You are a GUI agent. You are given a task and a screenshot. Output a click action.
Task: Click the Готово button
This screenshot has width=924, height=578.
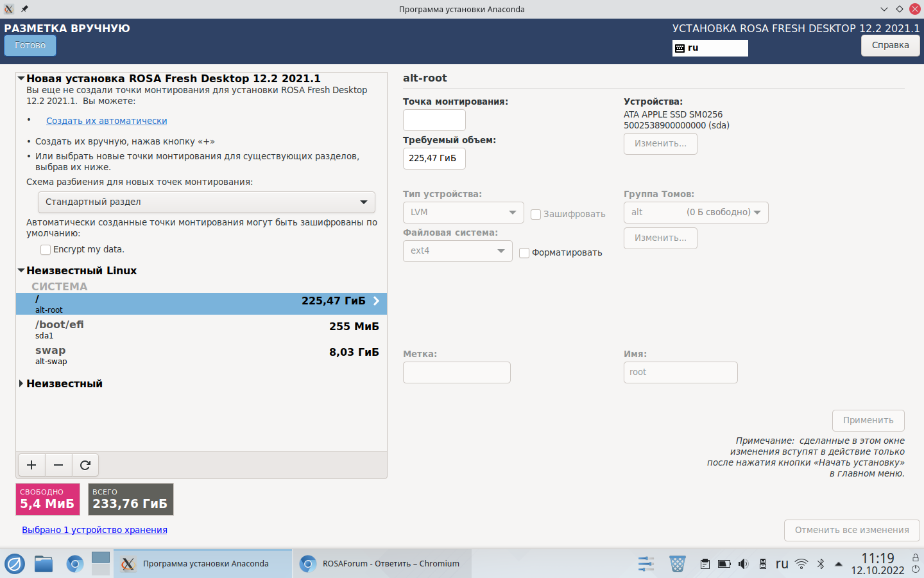click(x=30, y=46)
